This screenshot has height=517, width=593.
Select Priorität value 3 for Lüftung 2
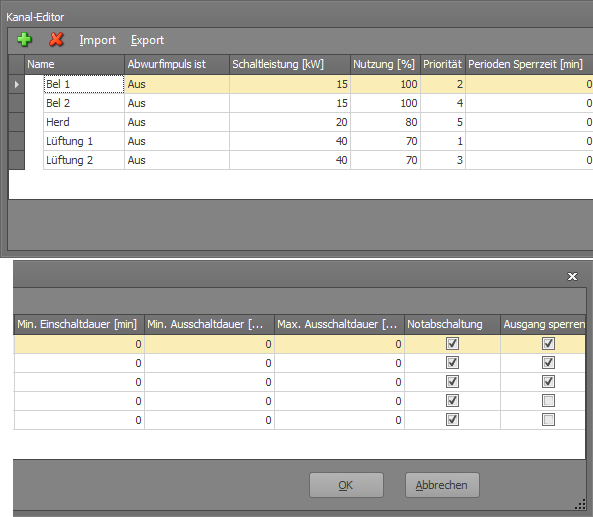click(x=443, y=160)
